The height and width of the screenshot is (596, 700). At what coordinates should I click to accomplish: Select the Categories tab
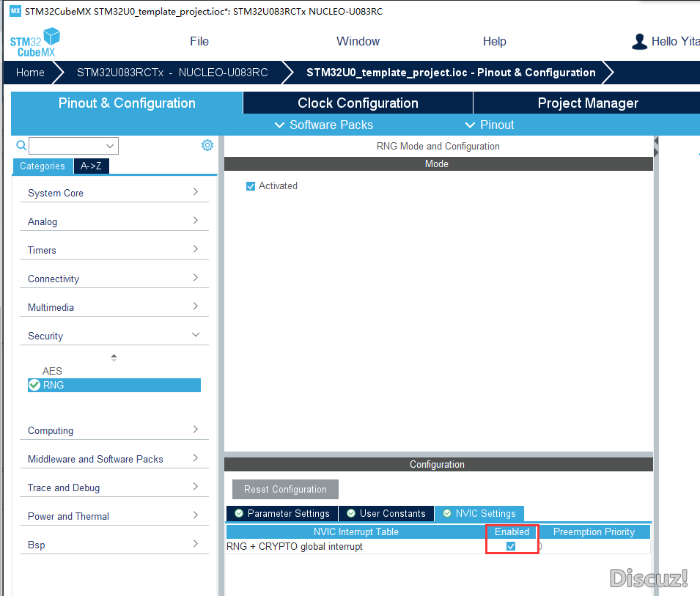(43, 166)
